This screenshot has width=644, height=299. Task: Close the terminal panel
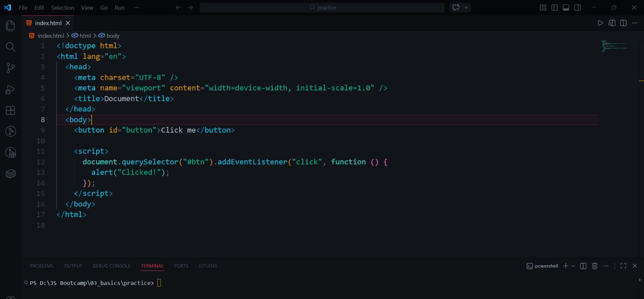(x=634, y=266)
